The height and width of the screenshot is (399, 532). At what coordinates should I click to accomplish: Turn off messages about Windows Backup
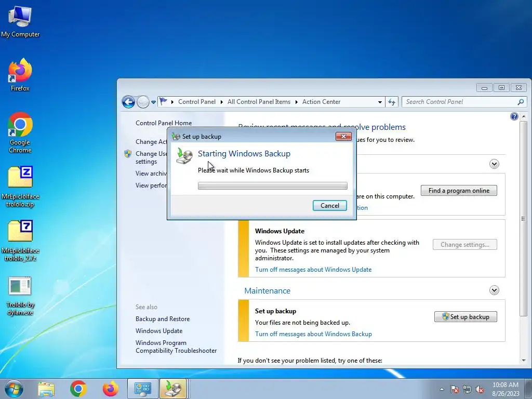(x=313, y=334)
